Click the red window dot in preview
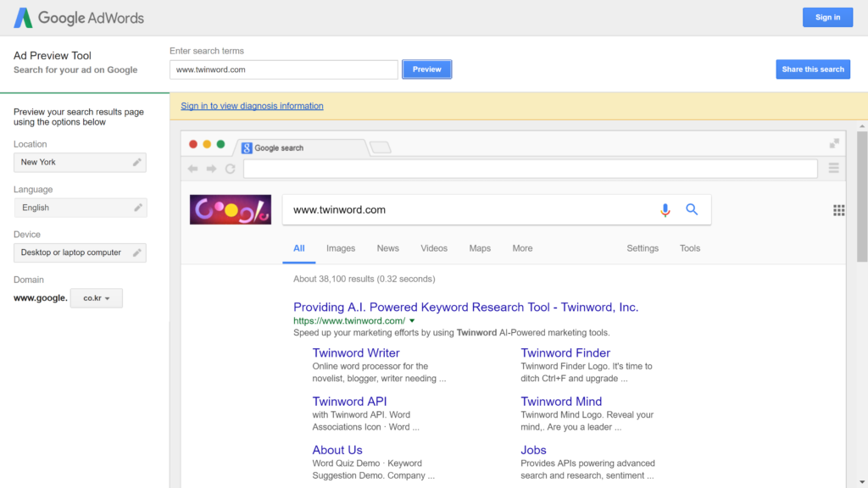Viewport: 868px width, 488px height. (x=193, y=144)
